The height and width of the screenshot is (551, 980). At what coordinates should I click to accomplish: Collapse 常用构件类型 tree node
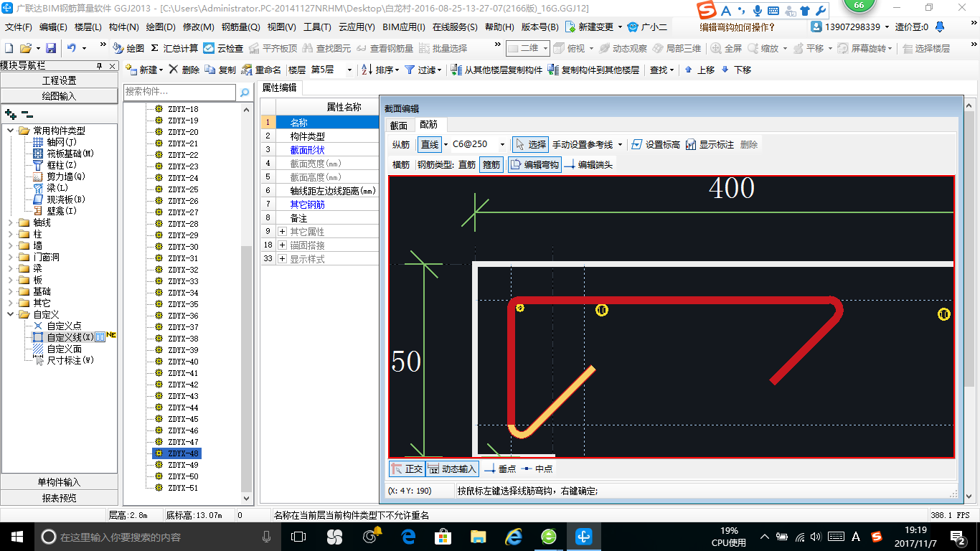point(10,131)
